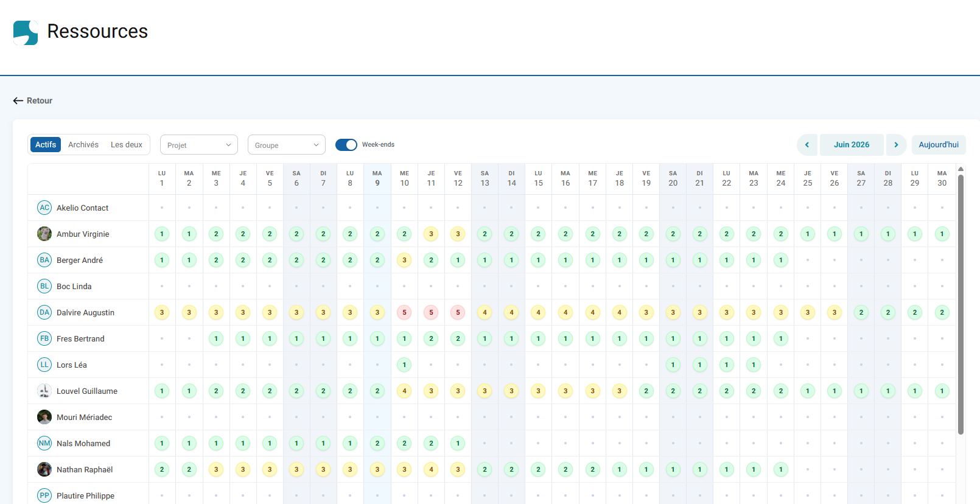Viewport: 980px width, 504px height.
Task: Click Nathan Raphaël's green 1 on ME 24
Action: 780,469
